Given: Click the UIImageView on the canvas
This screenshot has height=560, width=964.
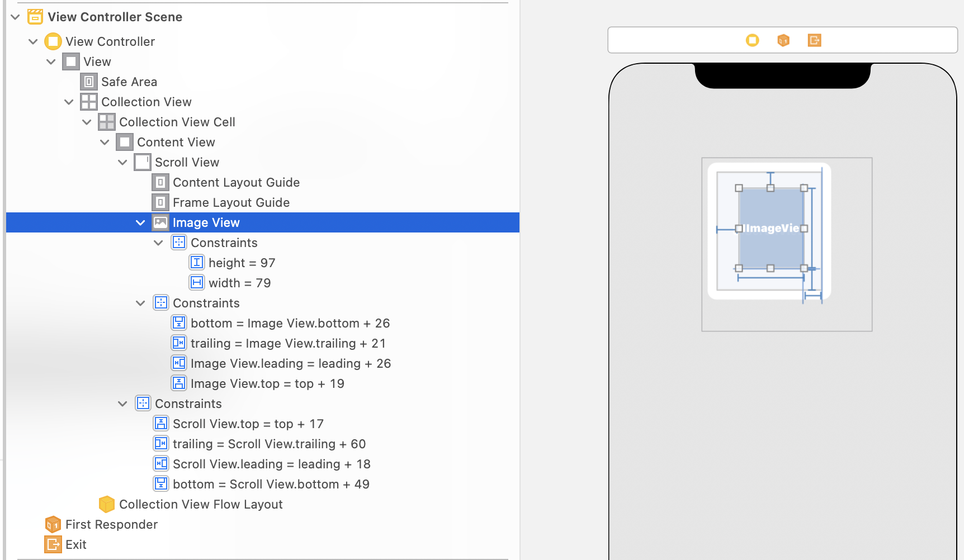Looking at the screenshot, I should pyautogui.click(x=771, y=228).
